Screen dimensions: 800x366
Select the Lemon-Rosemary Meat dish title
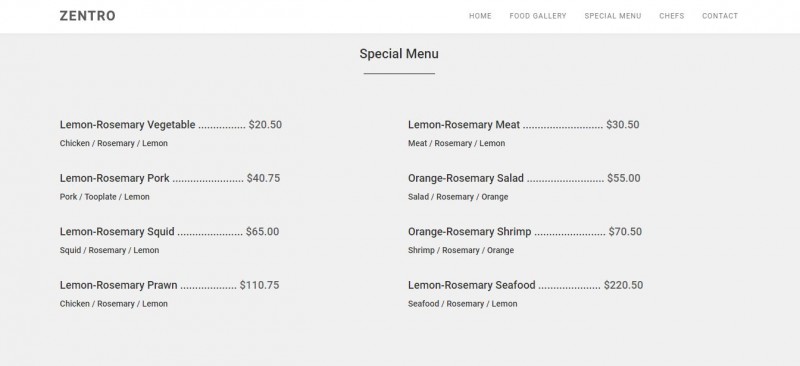pos(464,125)
